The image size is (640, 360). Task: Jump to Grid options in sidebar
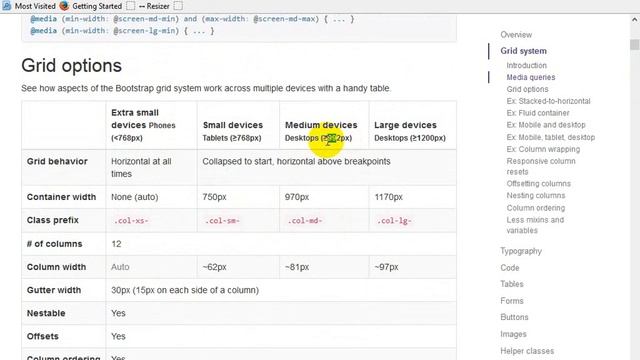(x=527, y=89)
